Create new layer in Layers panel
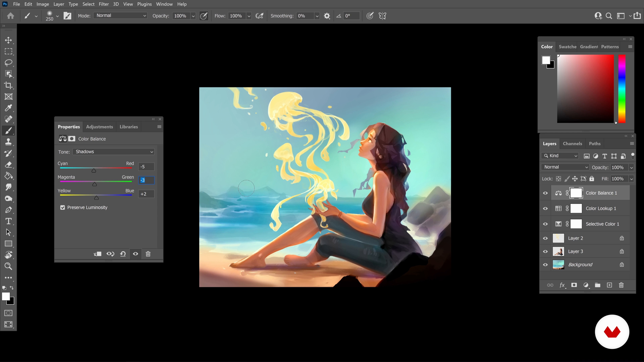The width and height of the screenshot is (644, 362). point(609,285)
